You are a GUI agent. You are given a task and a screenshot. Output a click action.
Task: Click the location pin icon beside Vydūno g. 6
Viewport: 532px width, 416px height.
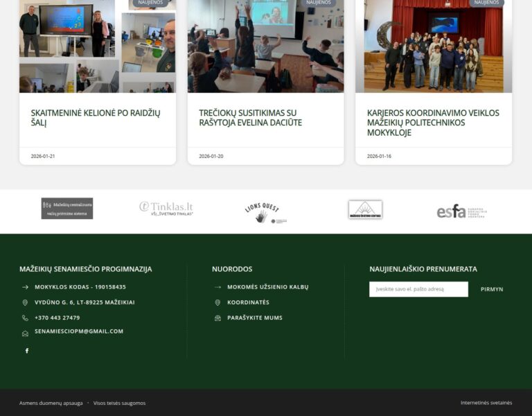point(25,302)
